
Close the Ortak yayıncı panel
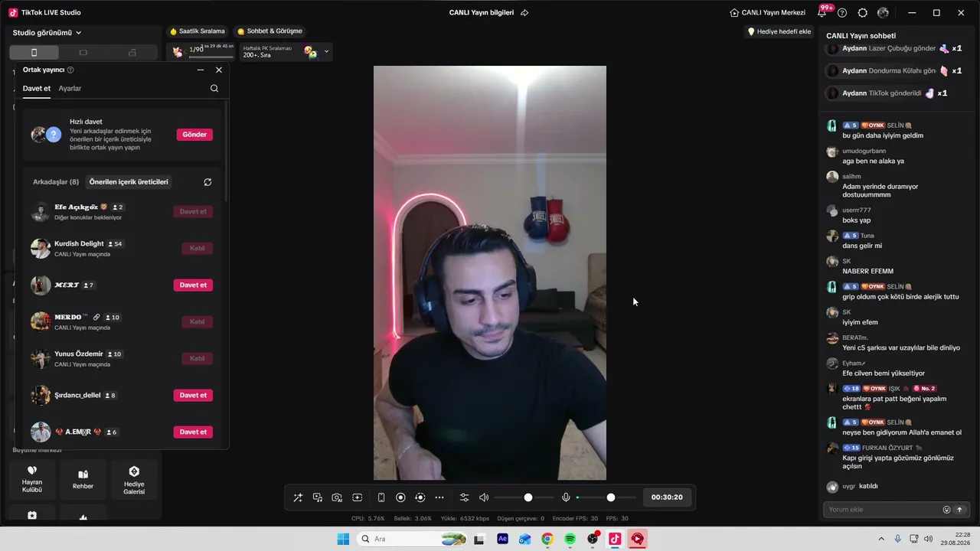coord(219,70)
